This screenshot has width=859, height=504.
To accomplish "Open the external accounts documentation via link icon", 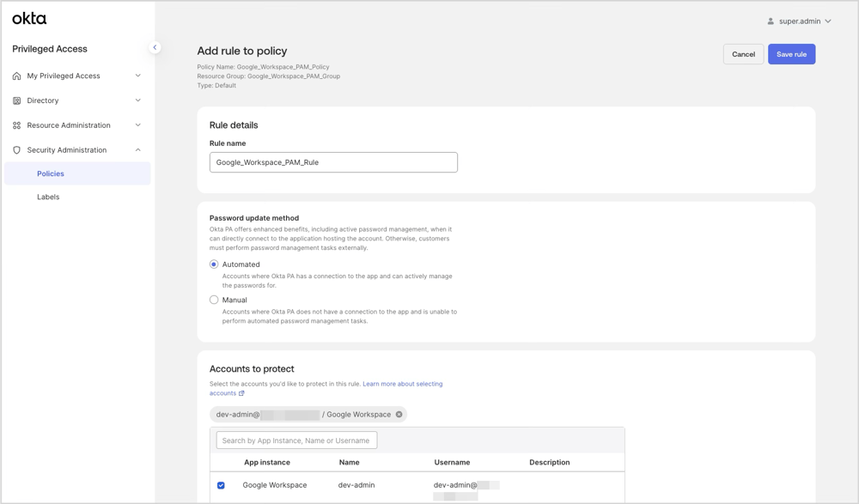I will pyautogui.click(x=242, y=393).
